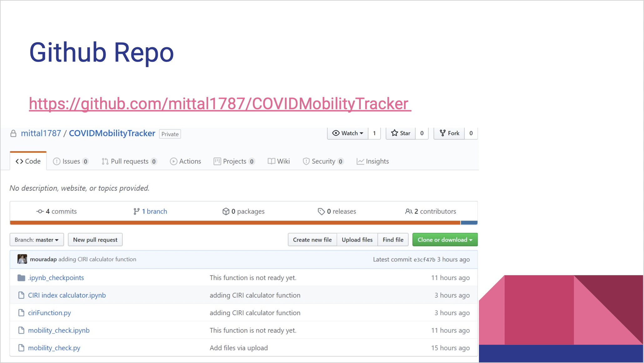The image size is (644, 363).
Task: Click the contributors people icon
Action: coord(409,212)
